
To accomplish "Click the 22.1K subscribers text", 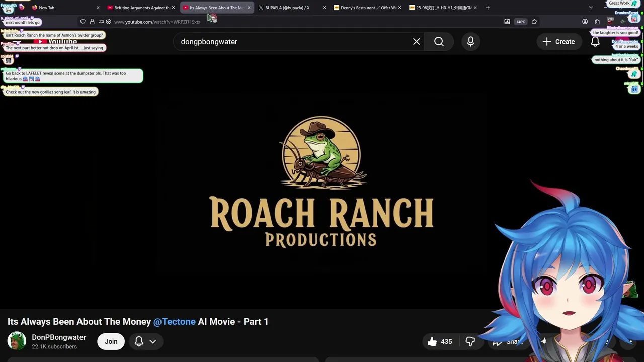I will coord(54,347).
